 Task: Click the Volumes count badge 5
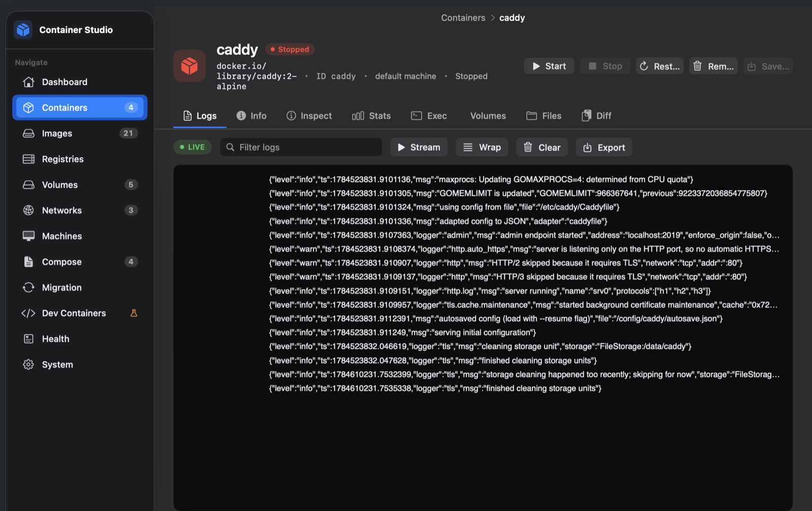click(131, 185)
